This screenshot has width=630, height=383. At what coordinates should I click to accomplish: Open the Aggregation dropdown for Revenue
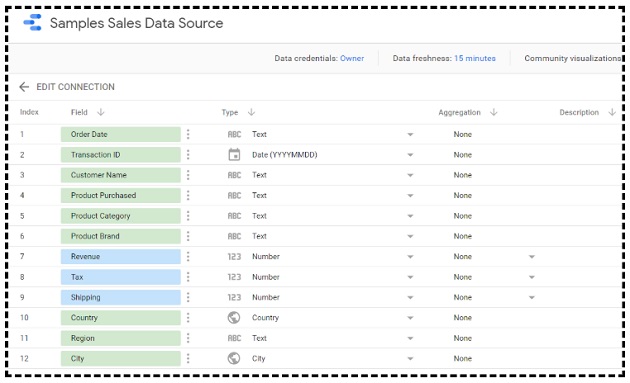point(532,257)
